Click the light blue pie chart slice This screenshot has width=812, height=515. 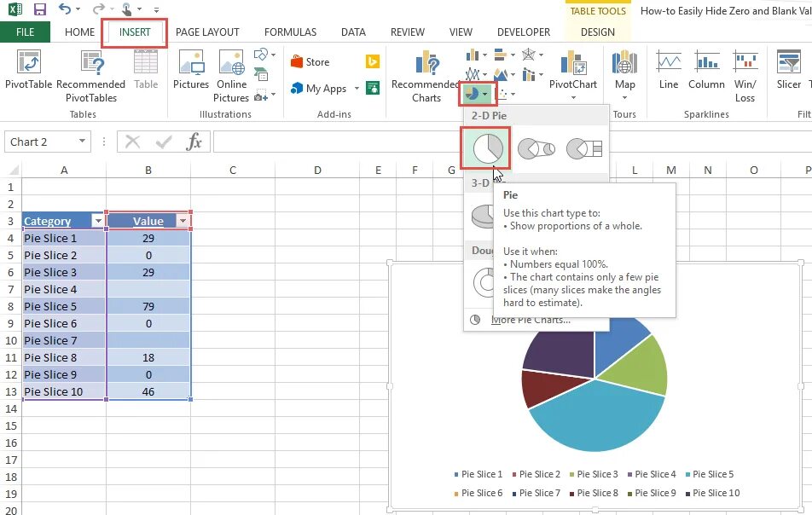click(x=595, y=418)
